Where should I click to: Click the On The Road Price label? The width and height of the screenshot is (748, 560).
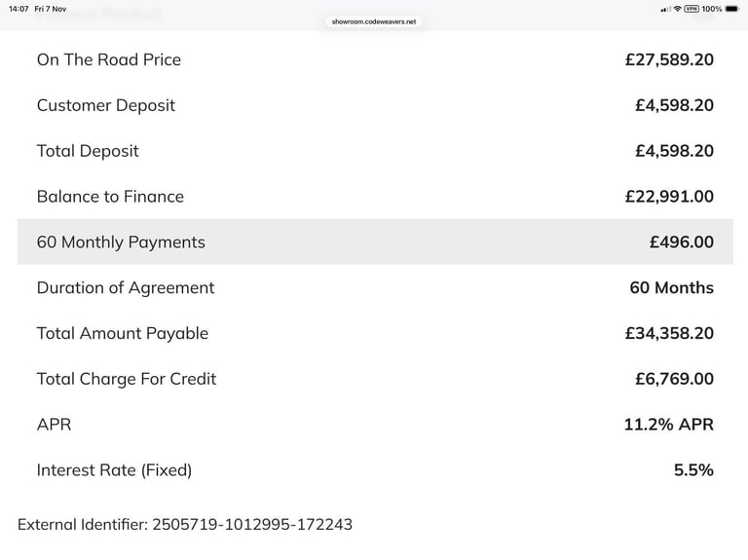point(109,59)
